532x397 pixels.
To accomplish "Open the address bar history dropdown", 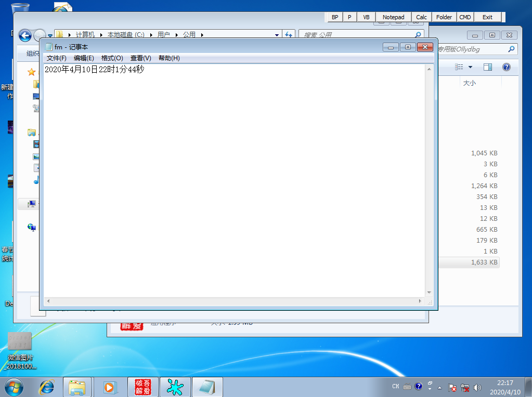I will tap(277, 35).
